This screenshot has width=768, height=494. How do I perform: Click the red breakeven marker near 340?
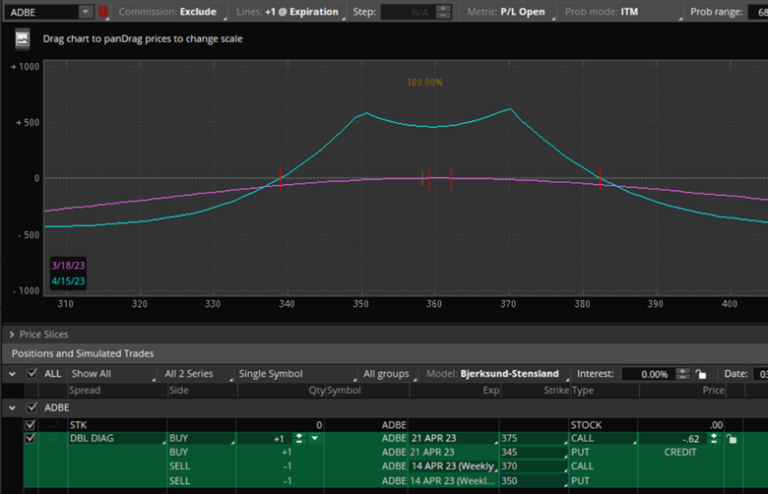(x=281, y=178)
